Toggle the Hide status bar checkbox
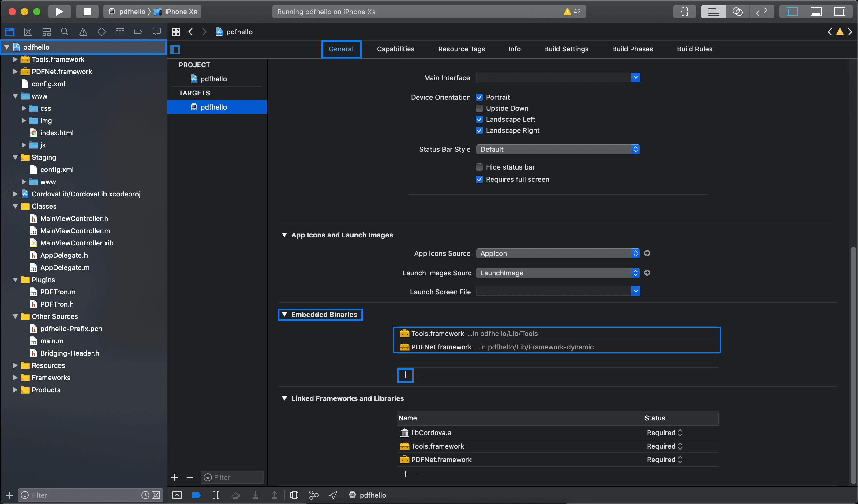Image resolution: width=858 pixels, height=504 pixels. [479, 167]
